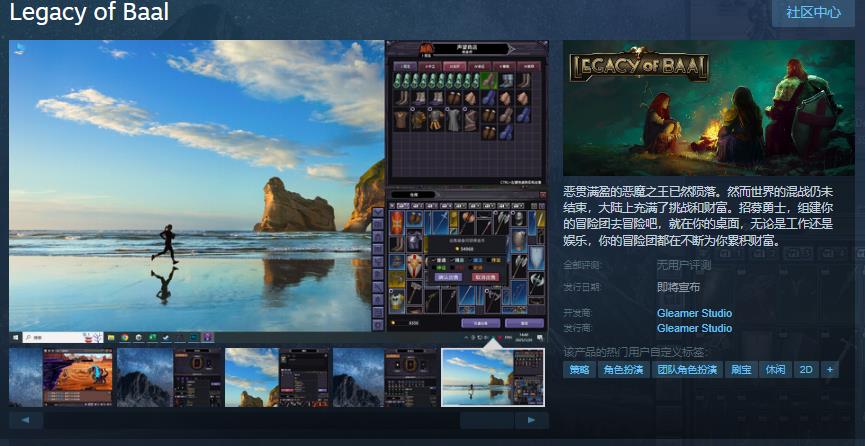Select the green-highlighted boots item in shop grid

pos(489,81)
